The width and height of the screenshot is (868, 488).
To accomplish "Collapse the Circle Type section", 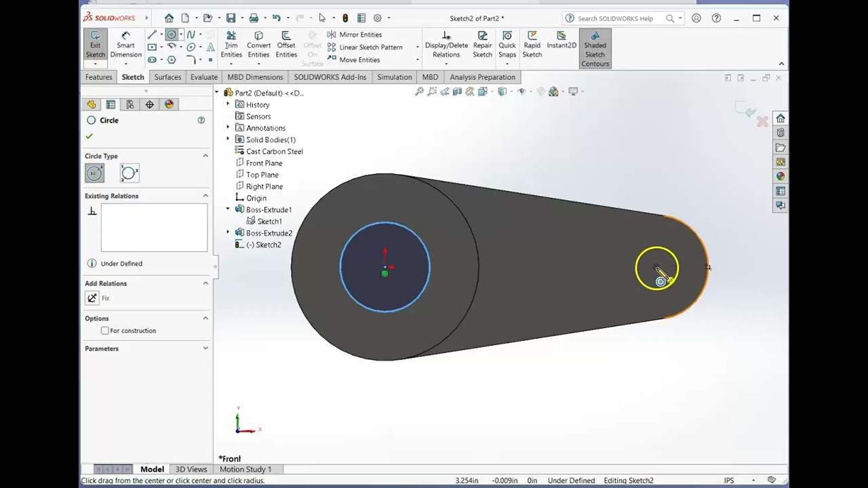I will (205, 156).
